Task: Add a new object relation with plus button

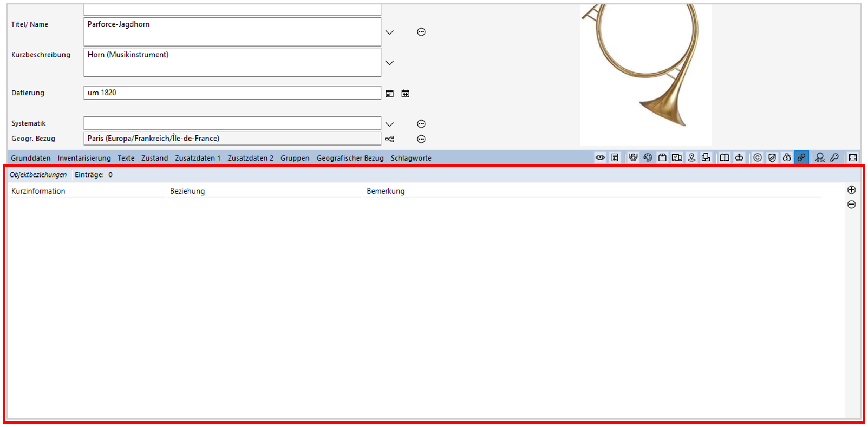Action: click(851, 190)
